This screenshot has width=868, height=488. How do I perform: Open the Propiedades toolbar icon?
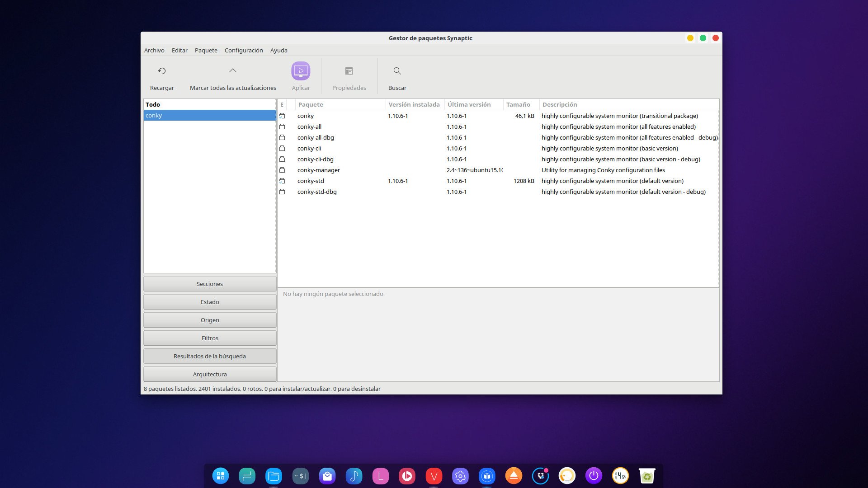pos(349,71)
